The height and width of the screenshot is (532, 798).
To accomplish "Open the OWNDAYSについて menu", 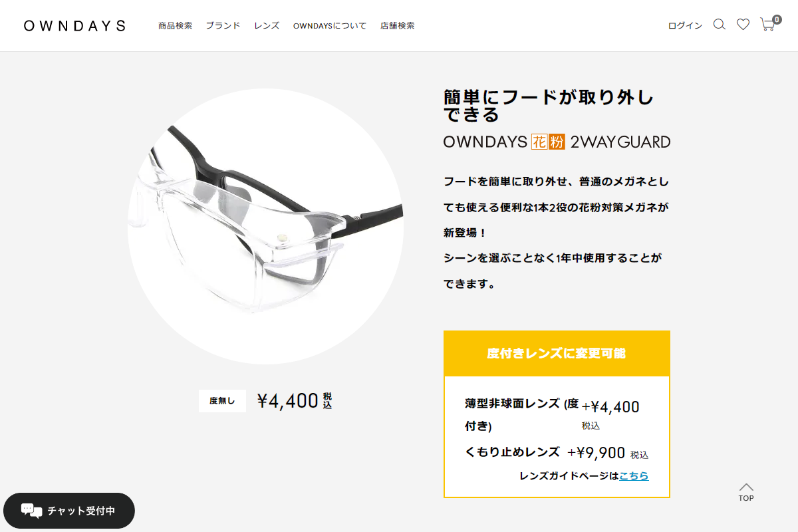I will pos(330,26).
